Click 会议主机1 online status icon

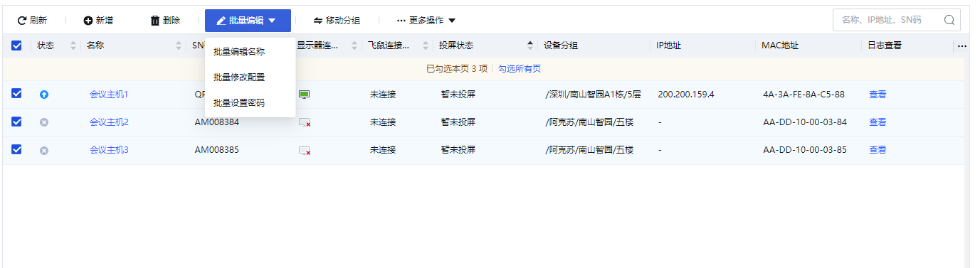(44, 95)
